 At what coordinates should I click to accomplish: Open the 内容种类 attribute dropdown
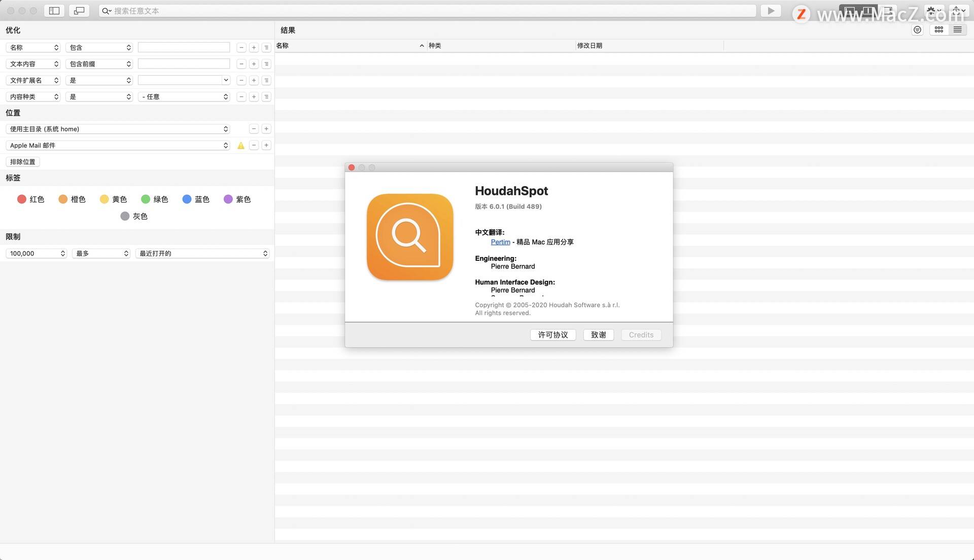click(33, 96)
